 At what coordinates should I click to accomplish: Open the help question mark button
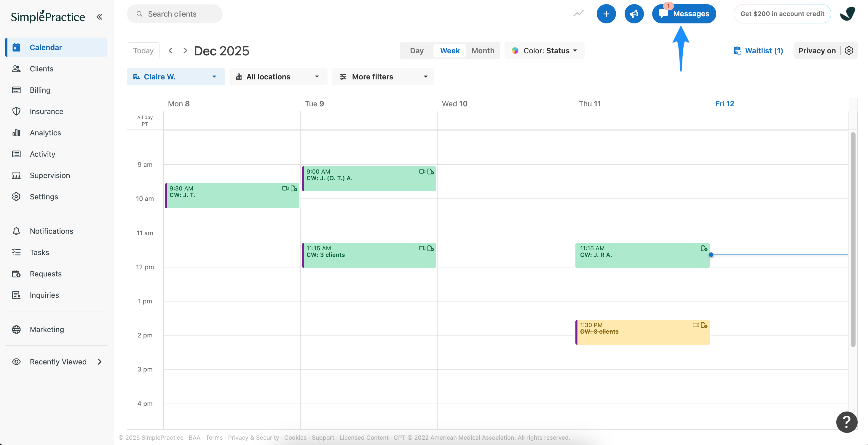coord(846,422)
